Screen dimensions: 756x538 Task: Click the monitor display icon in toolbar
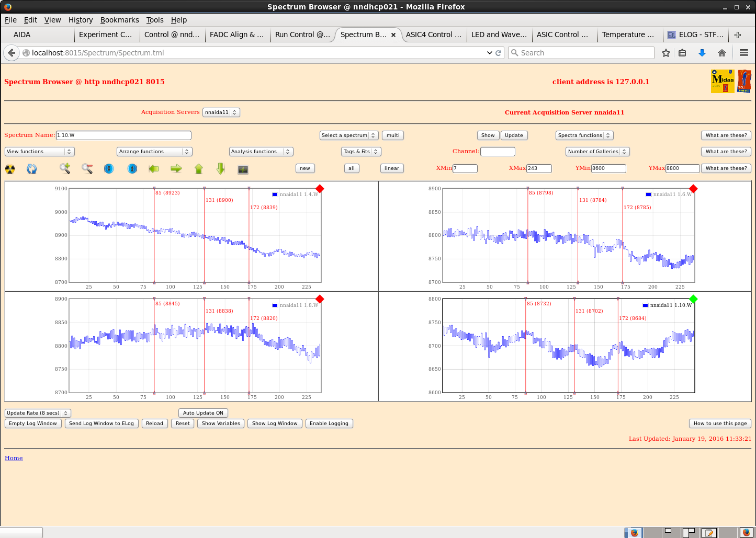(x=243, y=169)
